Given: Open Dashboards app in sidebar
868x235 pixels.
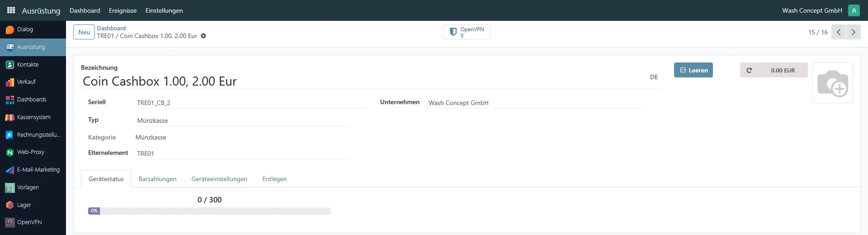Looking at the screenshot, I should (x=33, y=100).
